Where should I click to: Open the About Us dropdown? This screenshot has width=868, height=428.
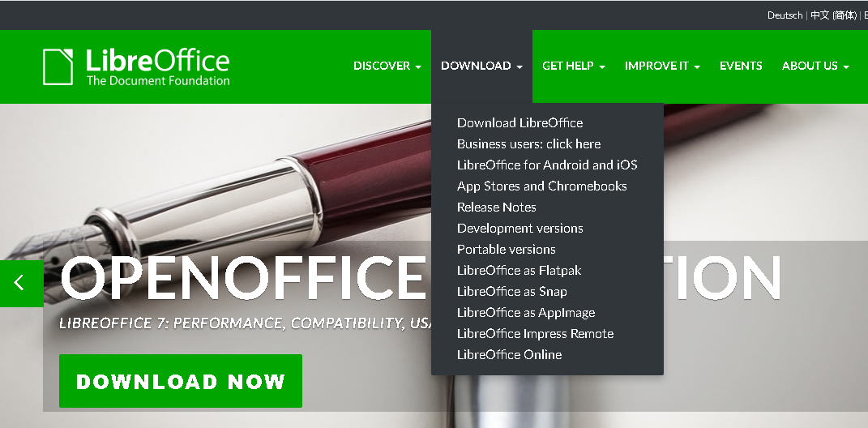815,66
